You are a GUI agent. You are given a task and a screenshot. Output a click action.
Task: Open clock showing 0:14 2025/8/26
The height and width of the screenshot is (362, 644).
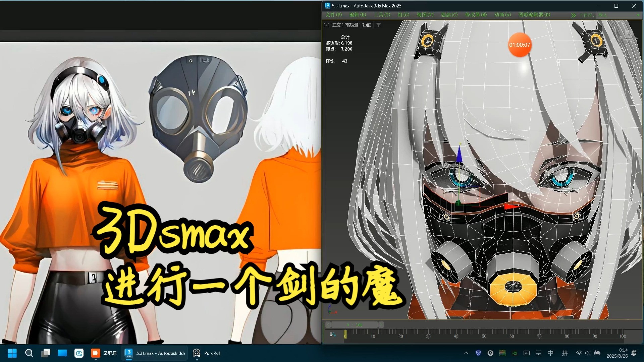click(x=617, y=353)
